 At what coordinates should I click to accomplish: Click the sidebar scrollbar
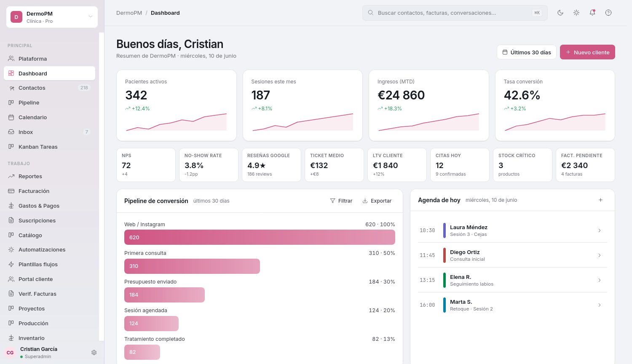(x=102, y=187)
